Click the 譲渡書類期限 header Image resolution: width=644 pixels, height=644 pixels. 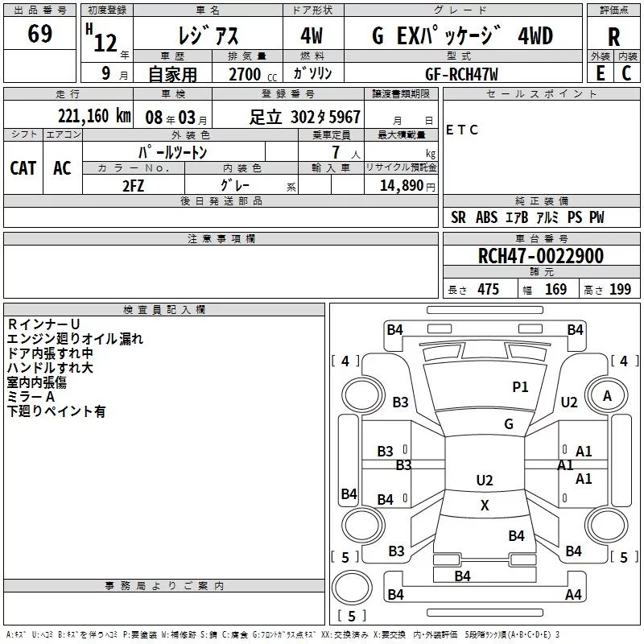click(x=401, y=93)
